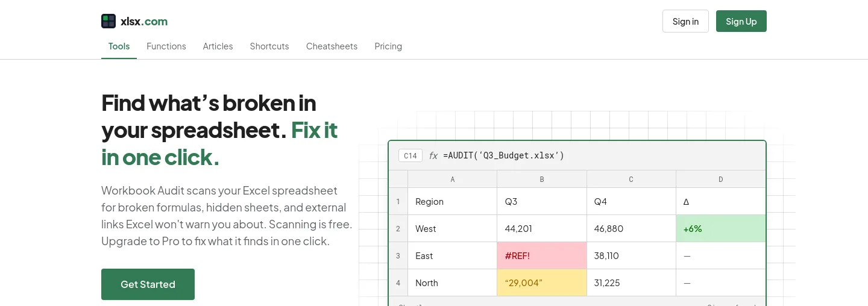Click the xlsx.com logo icon
Viewport: 868px width, 306px height.
pyautogui.click(x=108, y=21)
